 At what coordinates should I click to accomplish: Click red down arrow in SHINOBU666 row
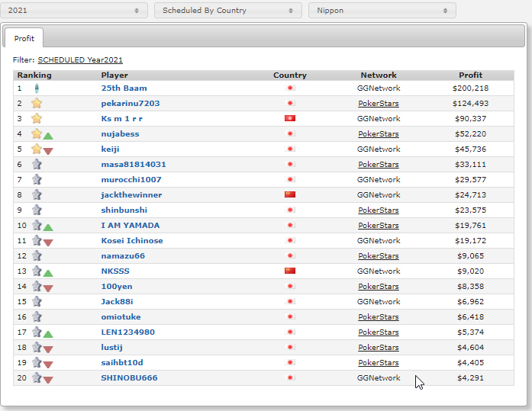48,380
